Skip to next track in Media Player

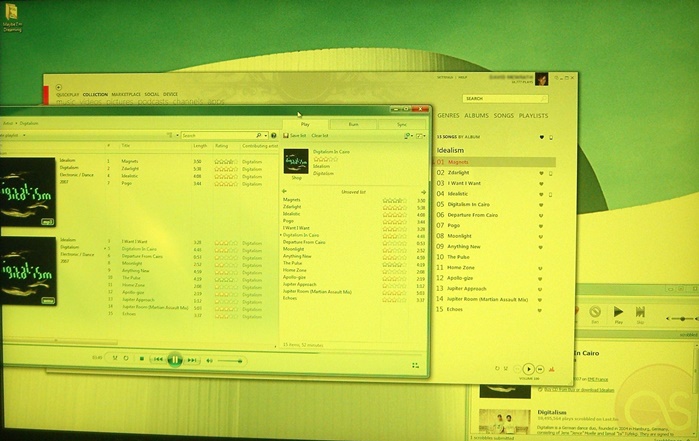point(191,360)
